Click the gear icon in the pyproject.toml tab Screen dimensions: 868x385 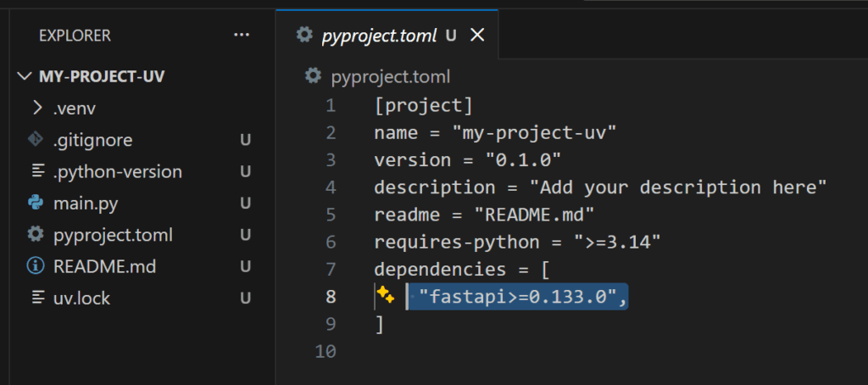(303, 35)
